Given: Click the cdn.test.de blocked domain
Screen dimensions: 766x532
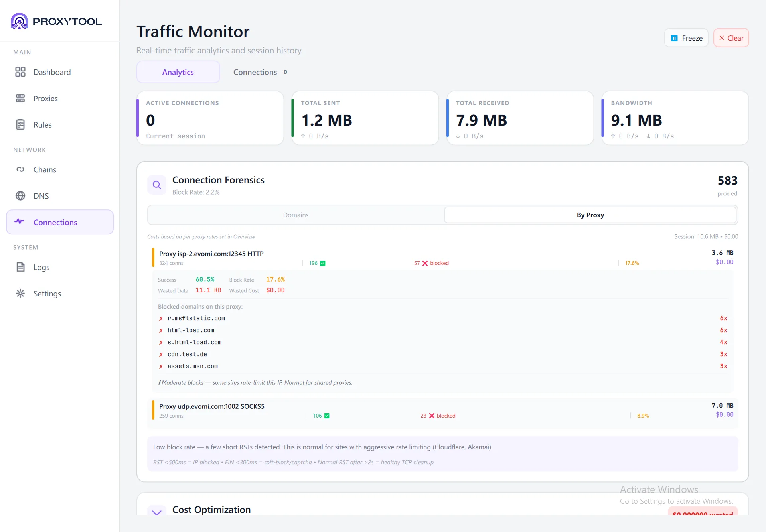Looking at the screenshot, I should [187, 354].
